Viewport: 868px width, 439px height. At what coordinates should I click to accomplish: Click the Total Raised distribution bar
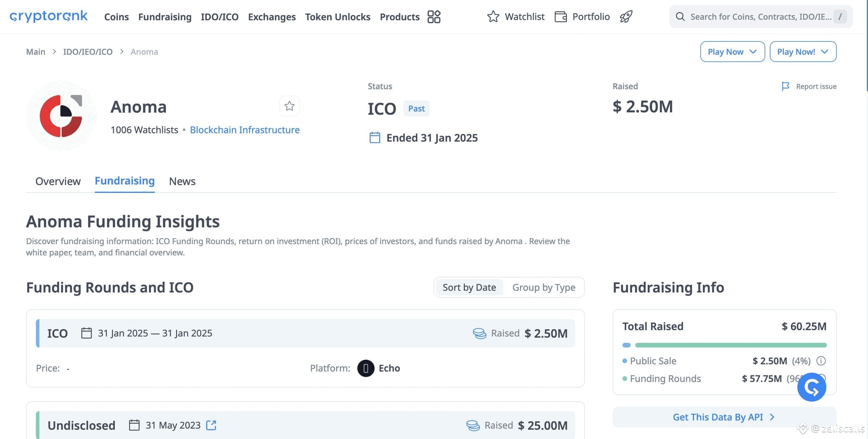(x=724, y=345)
